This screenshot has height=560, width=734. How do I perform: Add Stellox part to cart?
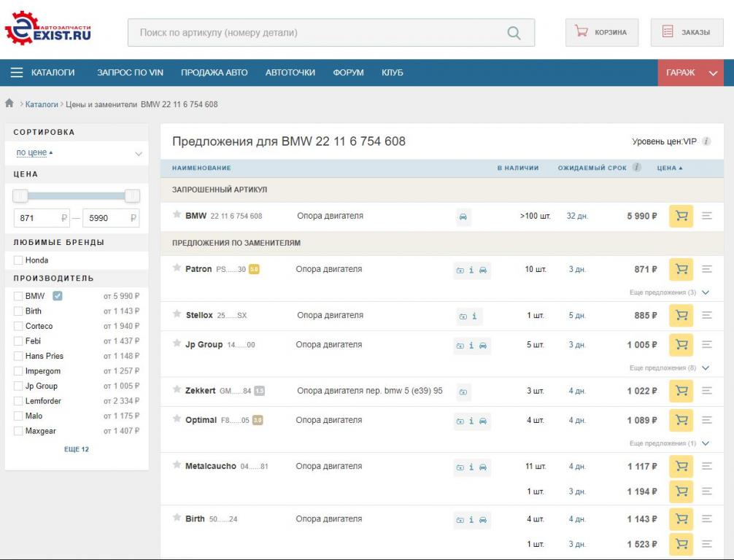(681, 315)
